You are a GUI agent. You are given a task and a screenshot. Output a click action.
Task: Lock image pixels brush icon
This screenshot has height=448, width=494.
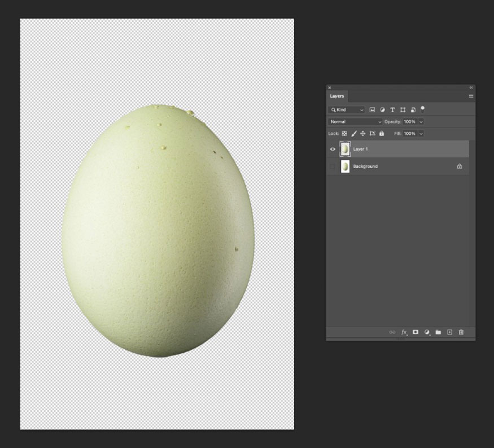point(354,134)
